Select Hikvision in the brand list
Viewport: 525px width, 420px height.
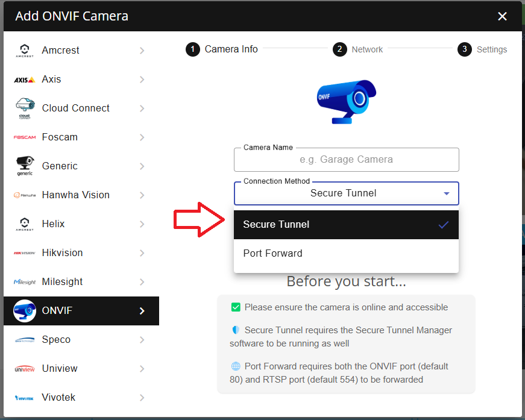pyautogui.click(x=81, y=253)
